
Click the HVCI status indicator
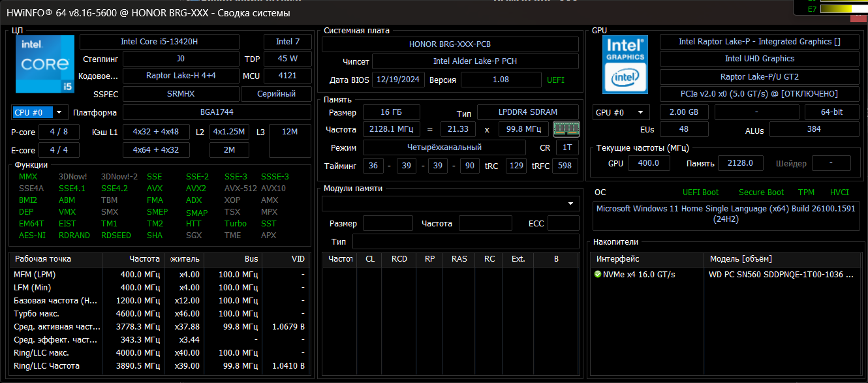click(x=839, y=192)
